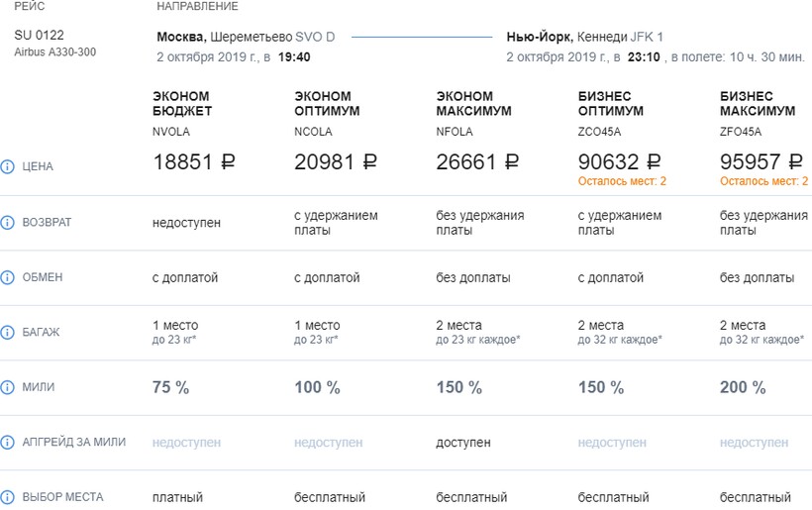Click the flight number SU 0122
This screenshot has width=812, height=510.
[38, 36]
